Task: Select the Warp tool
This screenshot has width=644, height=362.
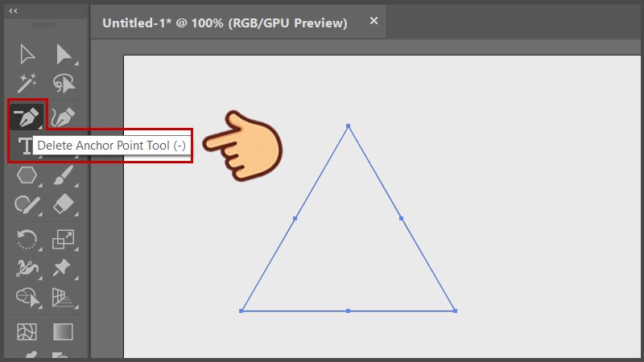Action: click(27, 268)
